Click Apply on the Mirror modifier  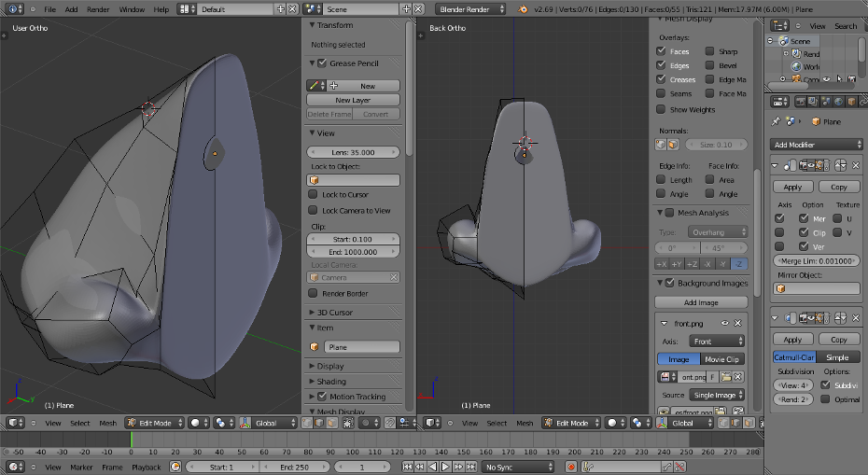coord(792,188)
